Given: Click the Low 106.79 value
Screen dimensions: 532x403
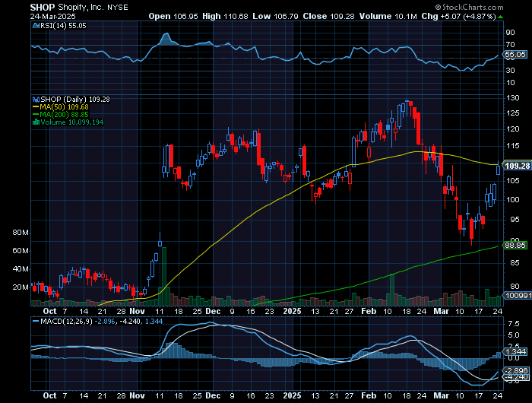Looking at the screenshot, I should click(x=275, y=16).
